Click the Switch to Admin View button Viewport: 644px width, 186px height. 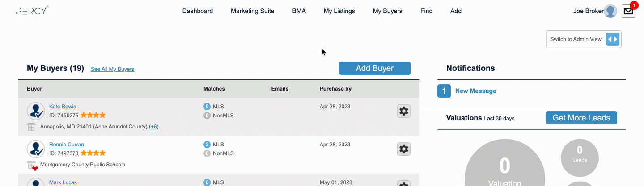pos(584,39)
